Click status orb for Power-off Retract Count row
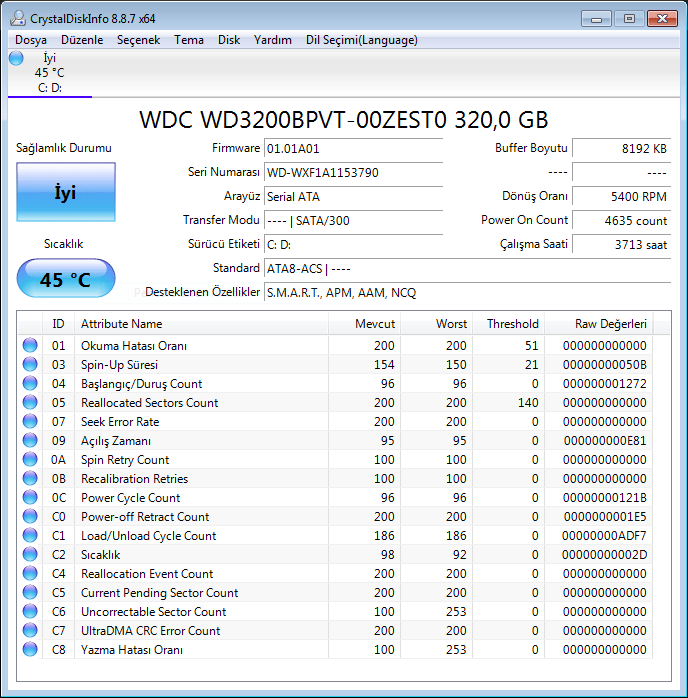688x698 pixels. [30, 516]
